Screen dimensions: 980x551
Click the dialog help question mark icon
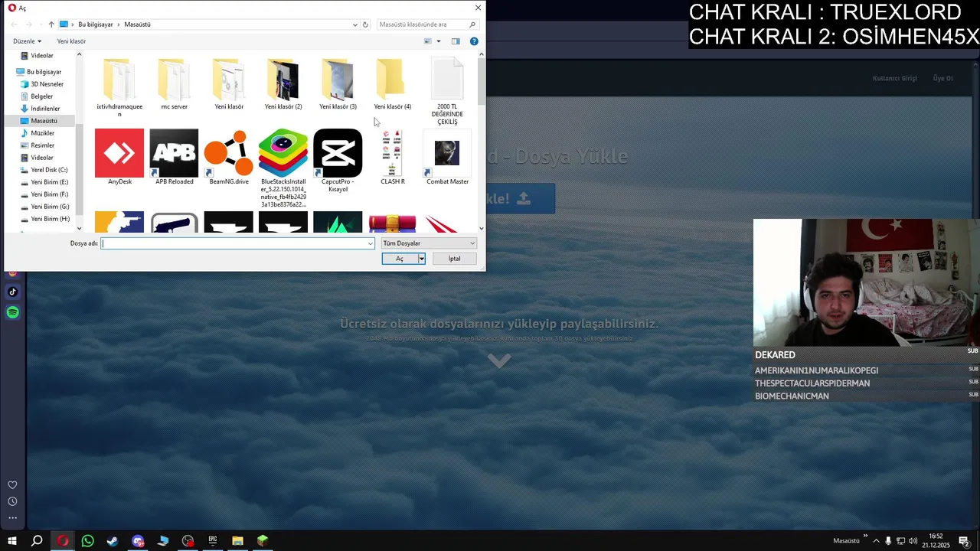[474, 41]
